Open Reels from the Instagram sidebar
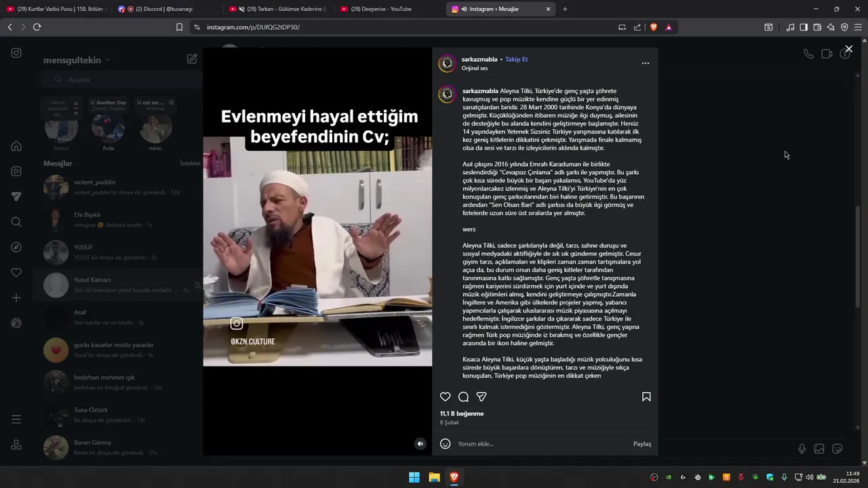This screenshot has width=868, height=488. click(16, 171)
